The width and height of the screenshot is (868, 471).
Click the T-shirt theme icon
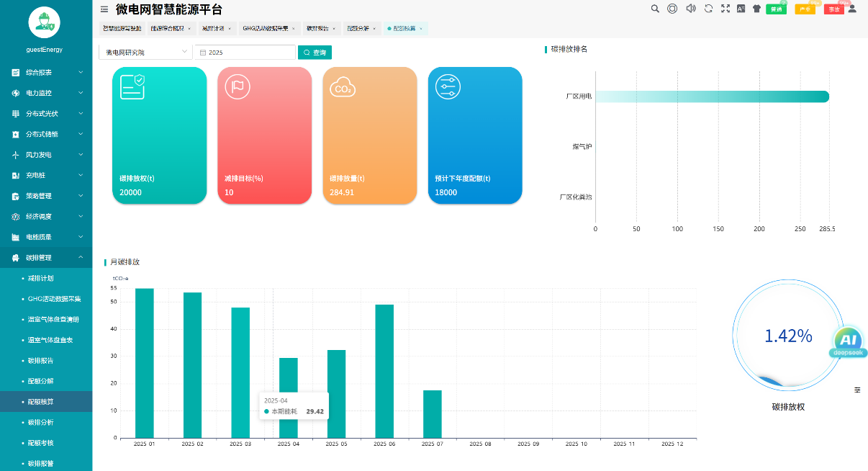756,9
